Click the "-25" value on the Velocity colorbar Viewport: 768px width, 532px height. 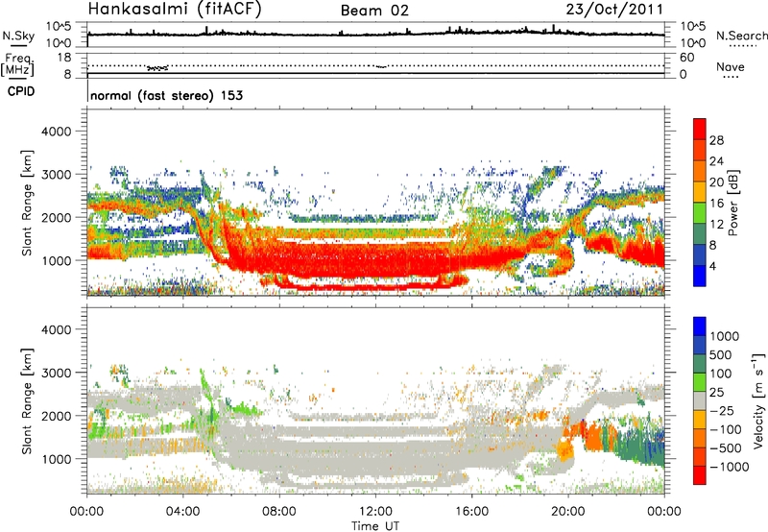click(722, 410)
